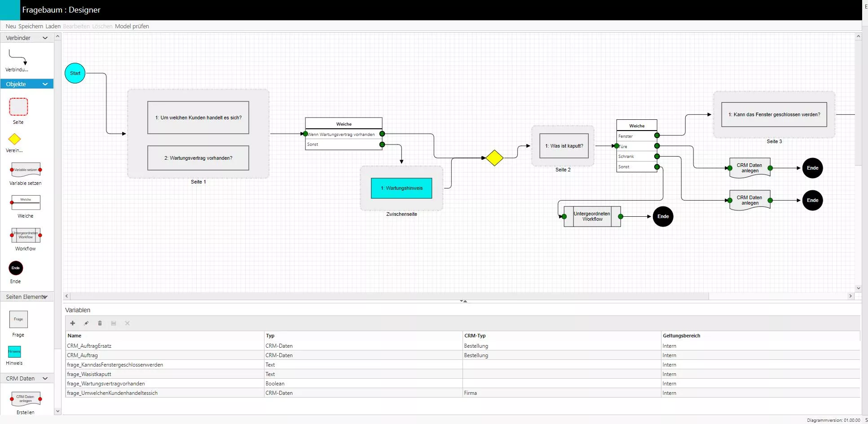Select the Ende object in palette
This screenshot has height=424, width=868.
click(x=16, y=268)
